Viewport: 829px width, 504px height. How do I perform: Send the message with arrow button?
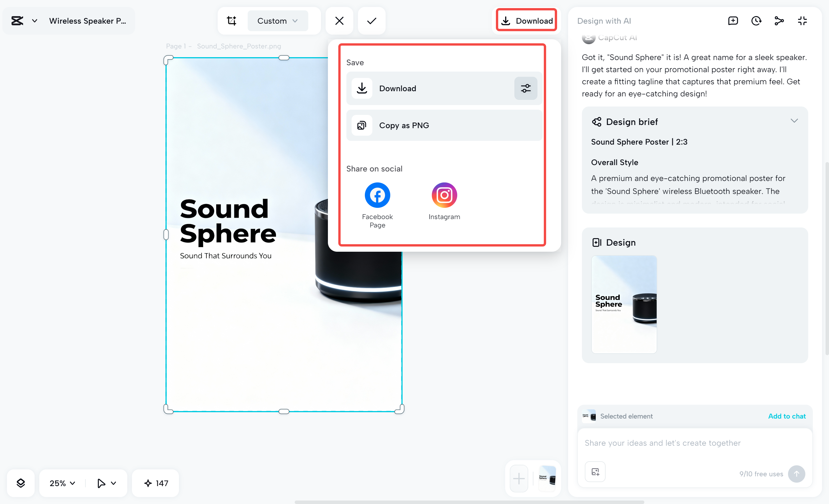796,474
